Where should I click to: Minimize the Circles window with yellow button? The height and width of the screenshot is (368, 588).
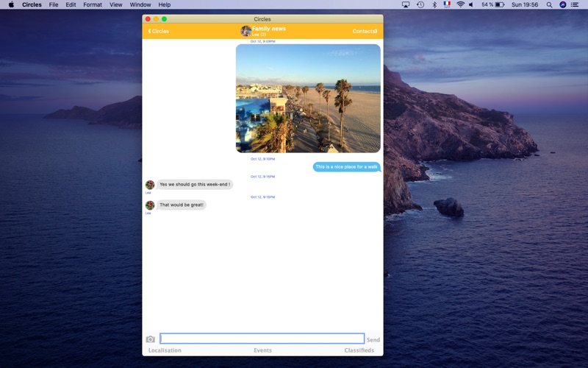pyautogui.click(x=156, y=19)
